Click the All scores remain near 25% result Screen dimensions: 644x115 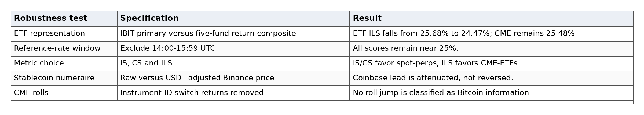[x=491, y=48]
